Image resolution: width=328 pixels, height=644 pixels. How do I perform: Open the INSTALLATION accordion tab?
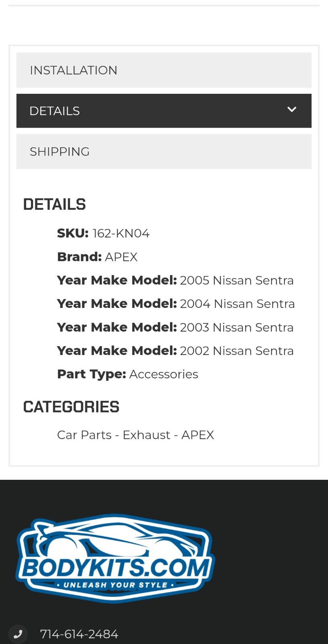[164, 70]
